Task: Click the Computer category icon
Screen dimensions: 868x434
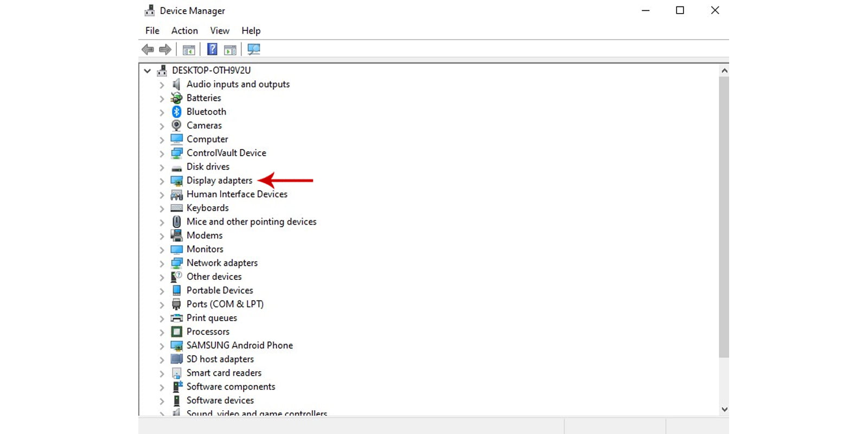Action: coord(176,139)
